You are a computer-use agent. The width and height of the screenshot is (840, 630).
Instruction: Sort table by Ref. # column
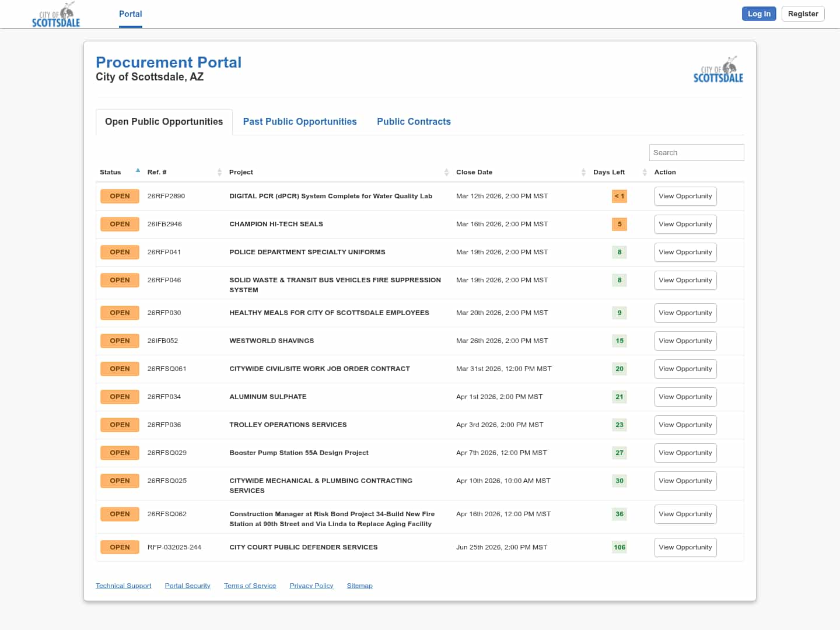coord(219,172)
